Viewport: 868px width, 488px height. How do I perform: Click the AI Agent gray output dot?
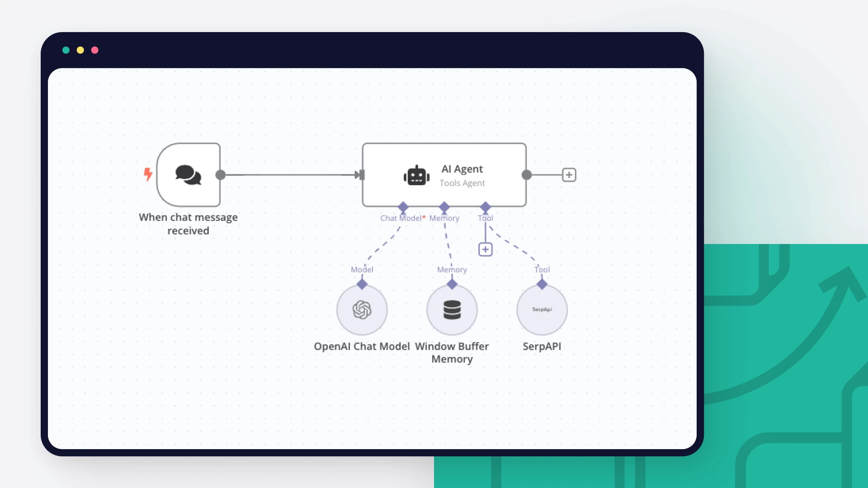pos(527,175)
